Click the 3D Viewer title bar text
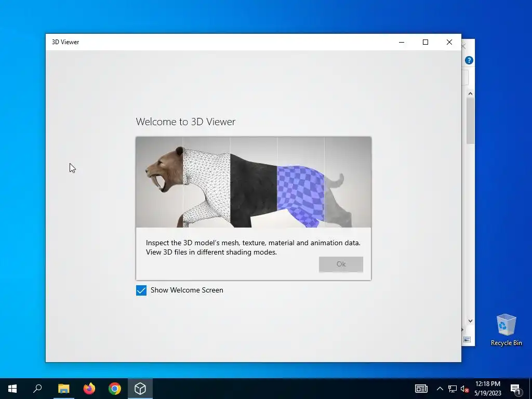Viewport: 532px width, 399px height. (65, 42)
